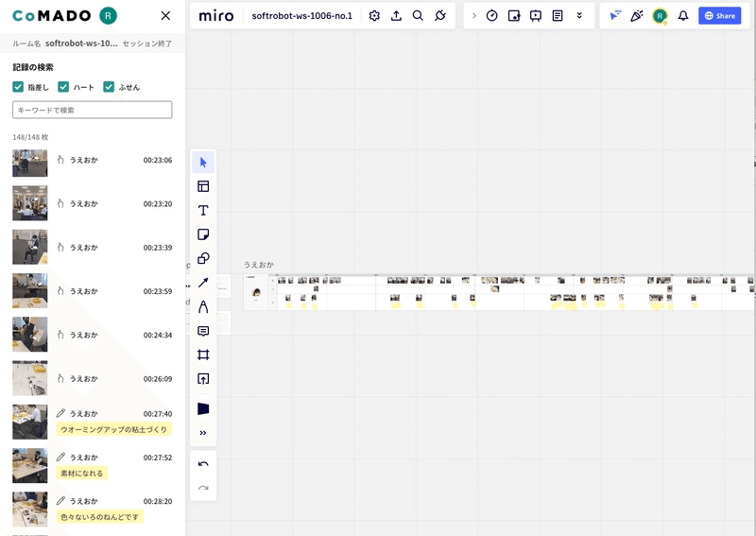Screen dimensions: 756x536
Task: Open record thumbnail at 00:23:39
Action: (30, 247)
